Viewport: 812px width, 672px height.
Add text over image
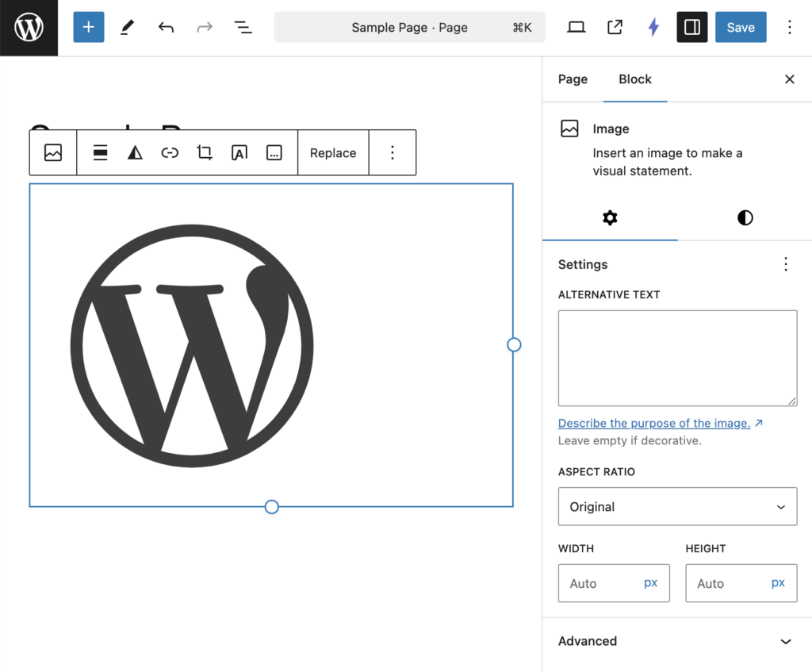[239, 153]
